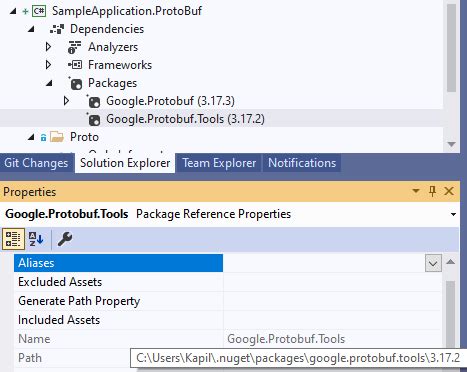
Task: Open the Aliases value dropdown
Action: pos(433,263)
